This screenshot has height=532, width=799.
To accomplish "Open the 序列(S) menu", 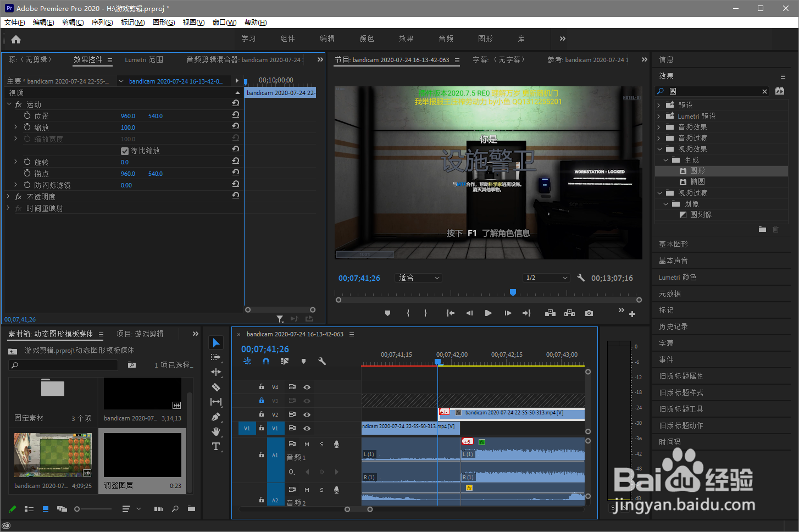I will 102,23.
